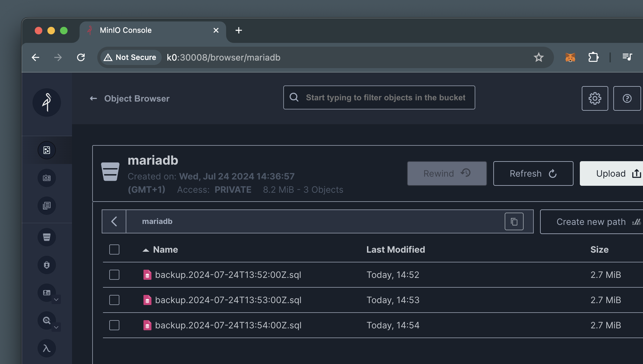Click the MinIO logo in sidebar
The image size is (643, 364).
tap(47, 103)
